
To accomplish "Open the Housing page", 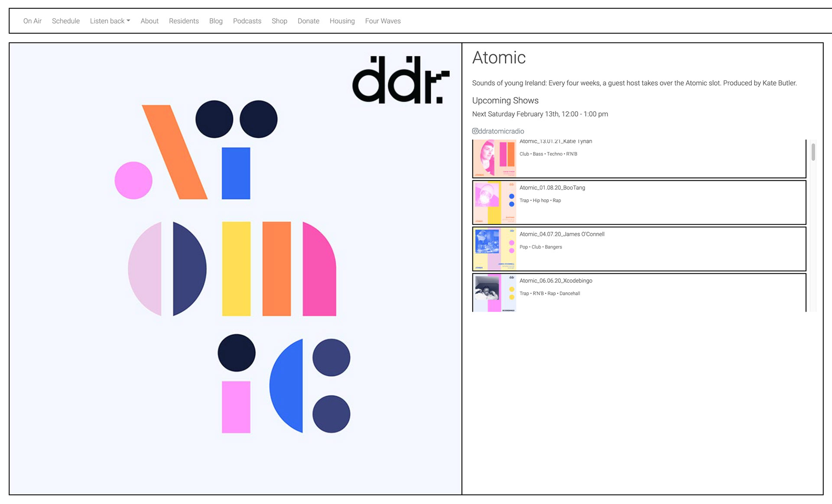I will point(342,21).
